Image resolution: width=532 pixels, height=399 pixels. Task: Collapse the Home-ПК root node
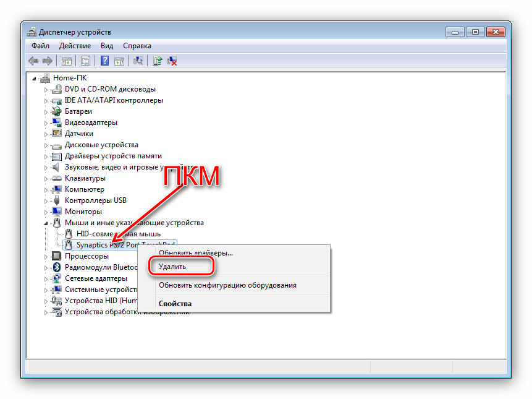point(34,79)
